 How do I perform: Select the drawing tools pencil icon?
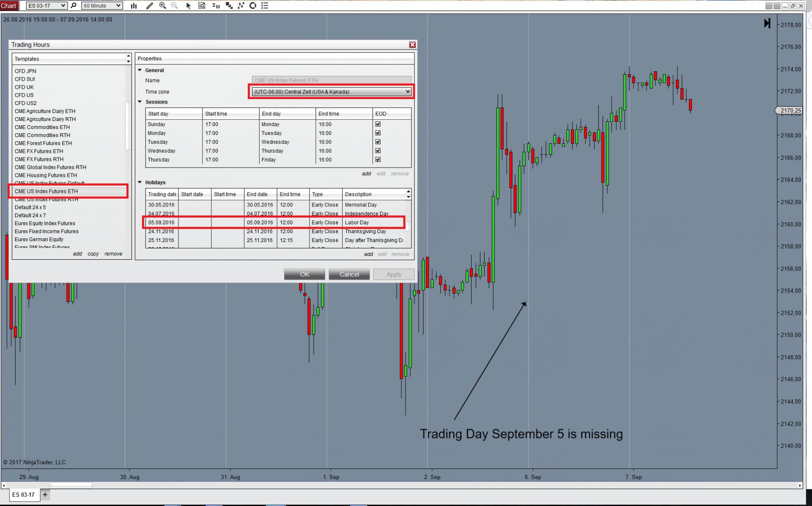[149, 5]
